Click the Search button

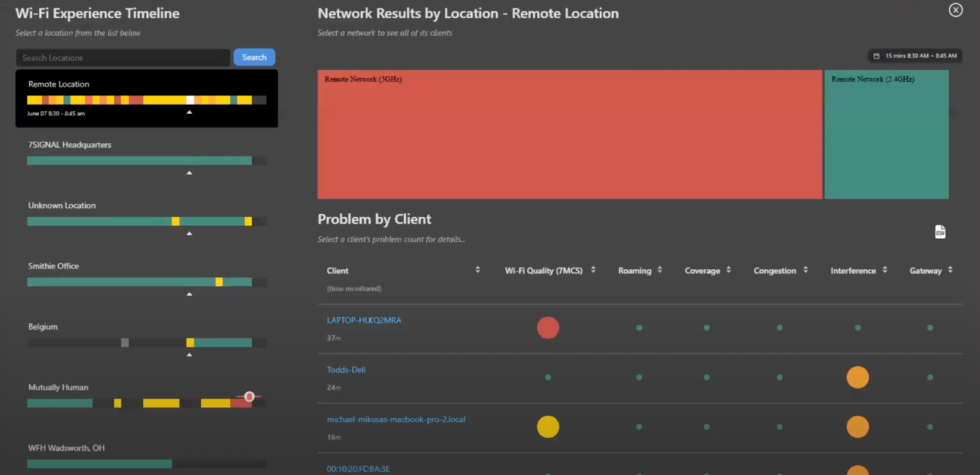point(254,58)
